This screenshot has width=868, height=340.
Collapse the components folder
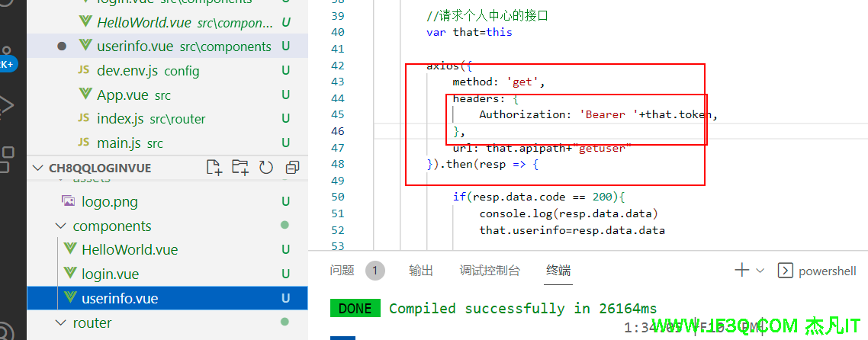click(60, 226)
